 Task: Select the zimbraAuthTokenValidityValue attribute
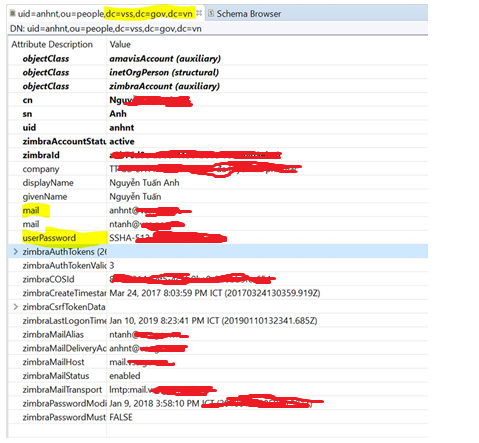click(x=64, y=266)
